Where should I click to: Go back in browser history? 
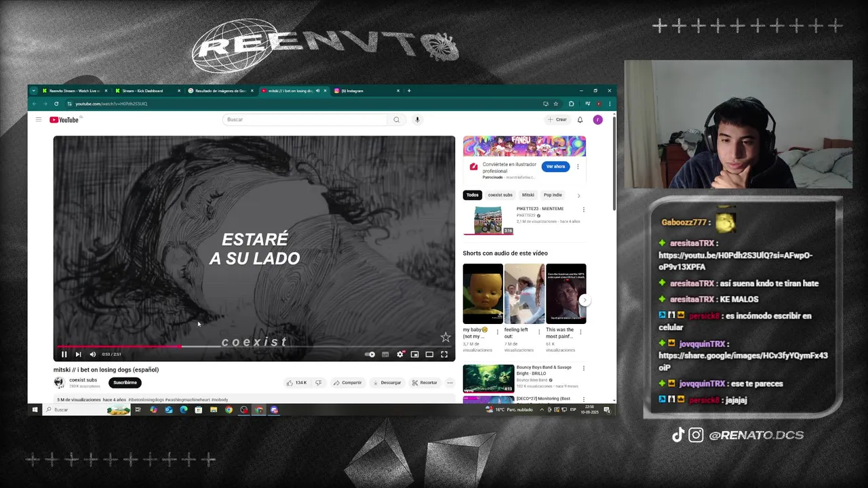coord(35,104)
